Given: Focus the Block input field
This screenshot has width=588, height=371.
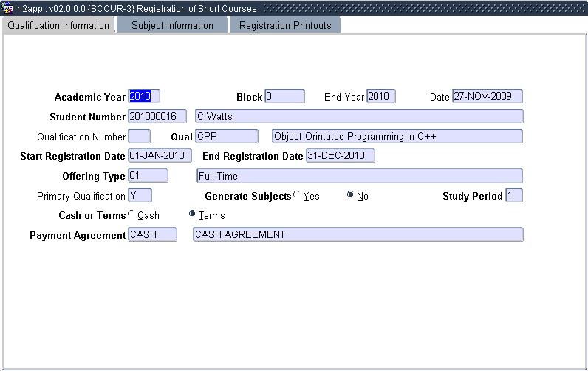Looking at the screenshot, I should coord(284,96).
